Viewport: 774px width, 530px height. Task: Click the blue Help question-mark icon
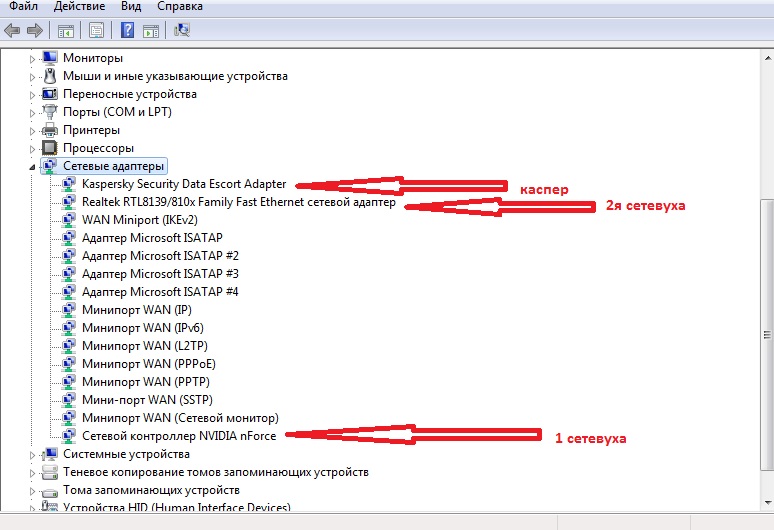tap(127, 31)
